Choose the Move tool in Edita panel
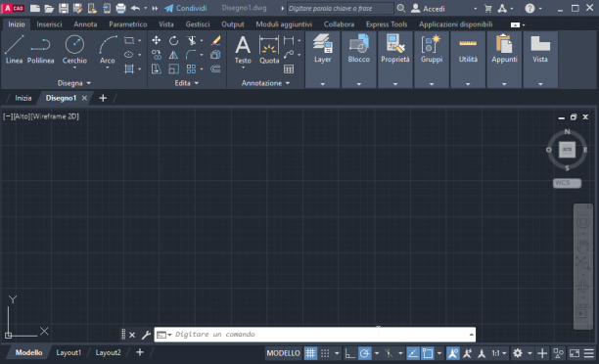This screenshot has width=599, height=364. pyautogui.click(x=156, y=40)
